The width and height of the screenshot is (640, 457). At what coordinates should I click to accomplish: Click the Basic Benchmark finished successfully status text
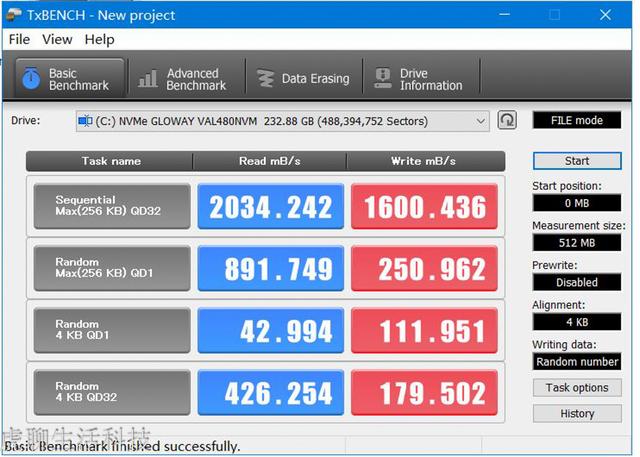[122, 446]
